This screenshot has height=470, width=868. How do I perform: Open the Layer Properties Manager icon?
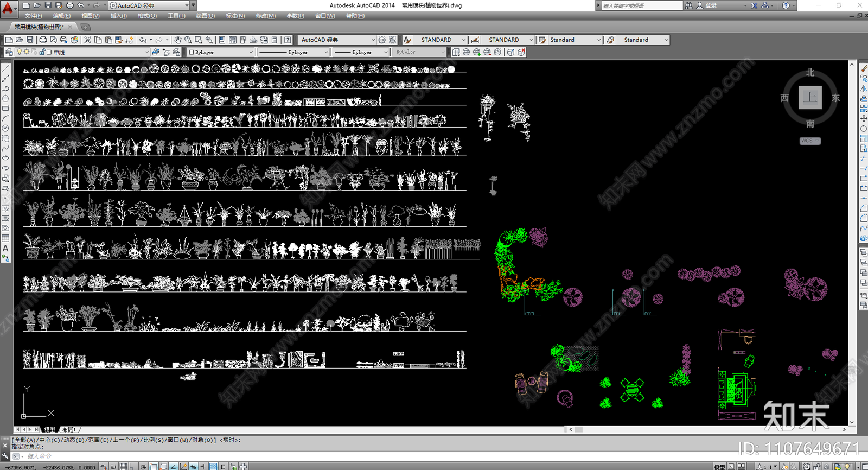pyautogui.click(x=9, y=52)
